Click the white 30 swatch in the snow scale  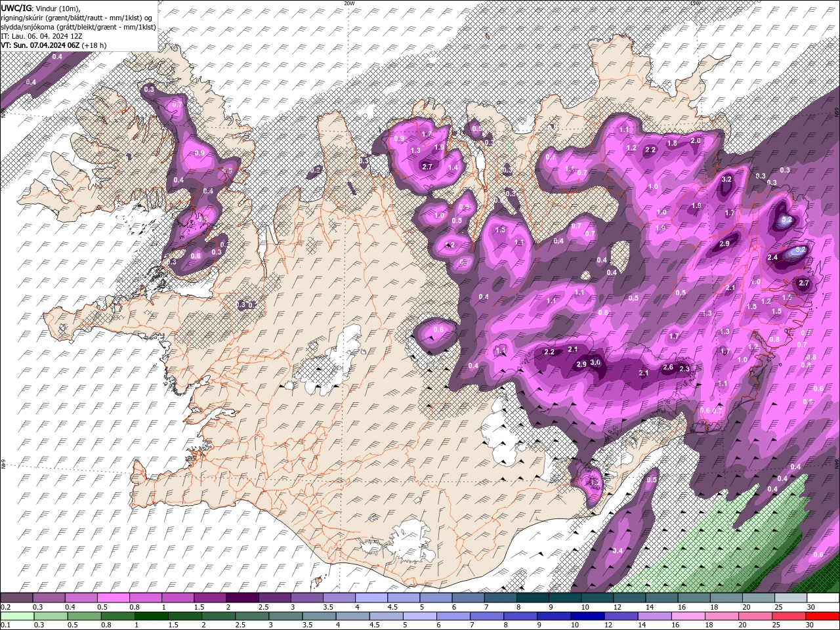tap(823, 598)
